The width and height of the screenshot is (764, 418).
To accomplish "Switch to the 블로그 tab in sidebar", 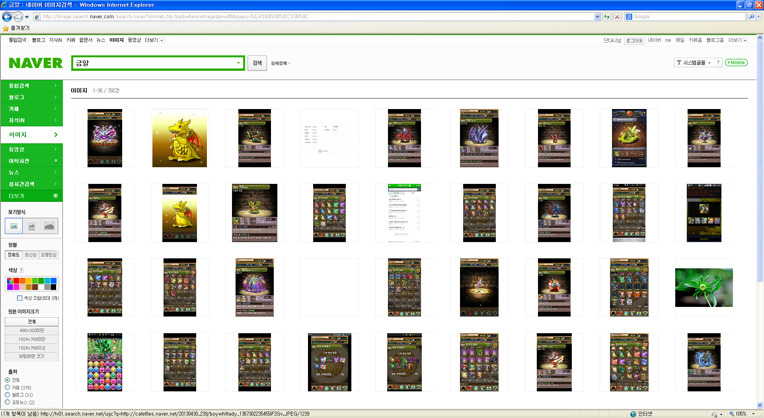I will point(30,97).
